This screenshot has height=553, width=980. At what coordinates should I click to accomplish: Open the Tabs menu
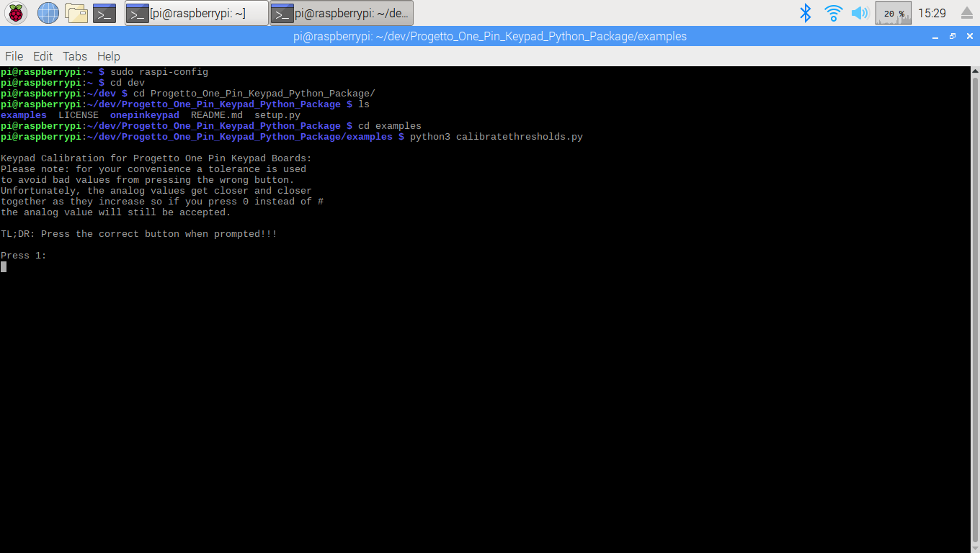pyautogui.click(x=75, y=56)
